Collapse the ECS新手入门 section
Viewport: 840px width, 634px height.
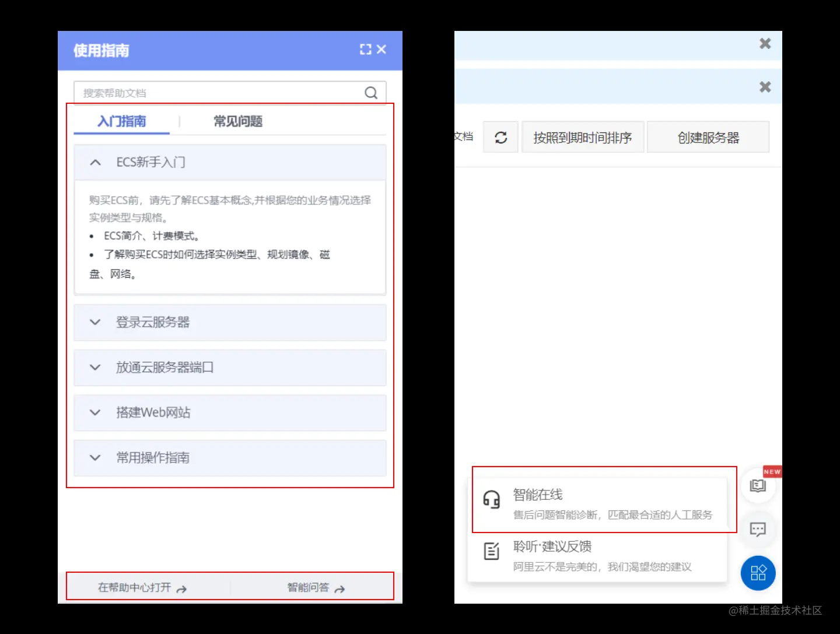coord(230,162)
